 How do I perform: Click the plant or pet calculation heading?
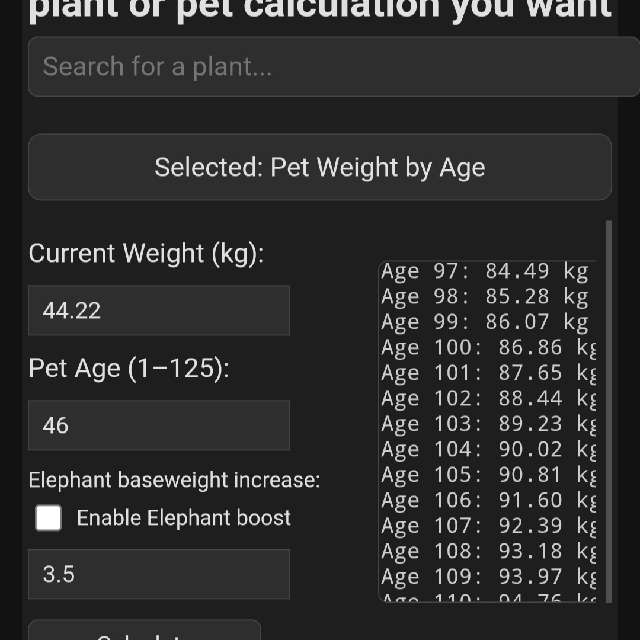pos(320,10)
